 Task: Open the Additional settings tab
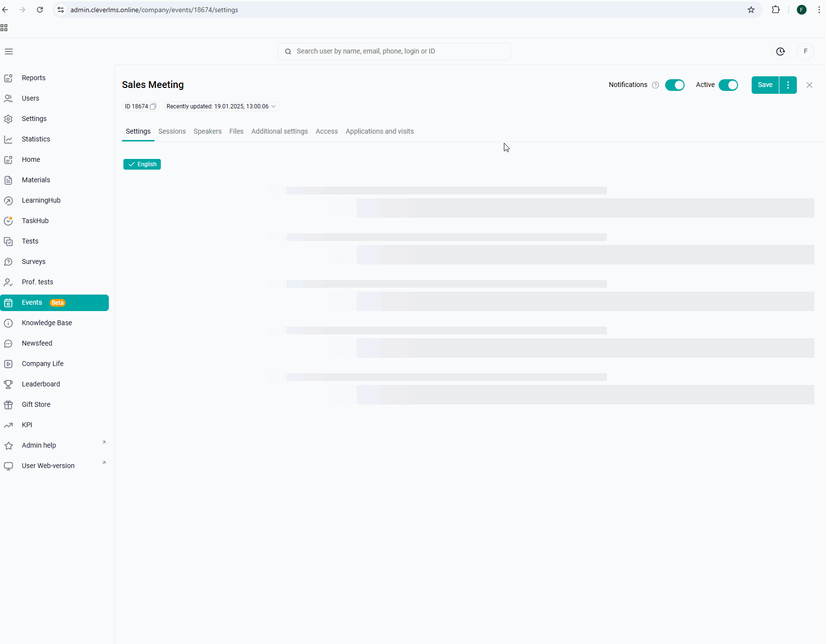(279, 132)
